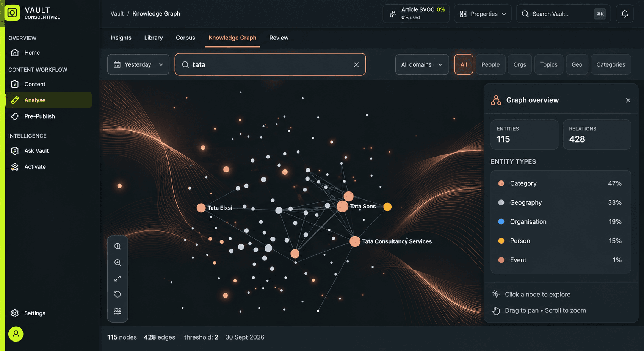
Task: Click the Entities 115 card
Action: [x=525, y=135]
